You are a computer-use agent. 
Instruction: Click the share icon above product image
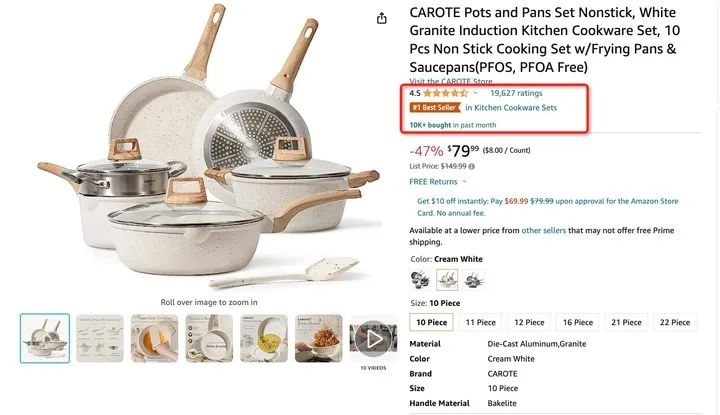point(381,18)
